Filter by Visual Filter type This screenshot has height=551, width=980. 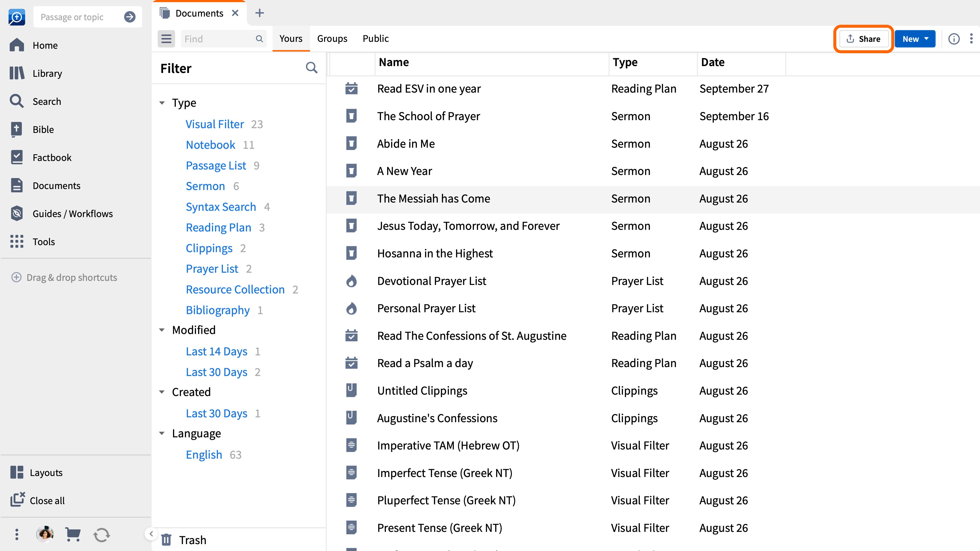point(215,124)
